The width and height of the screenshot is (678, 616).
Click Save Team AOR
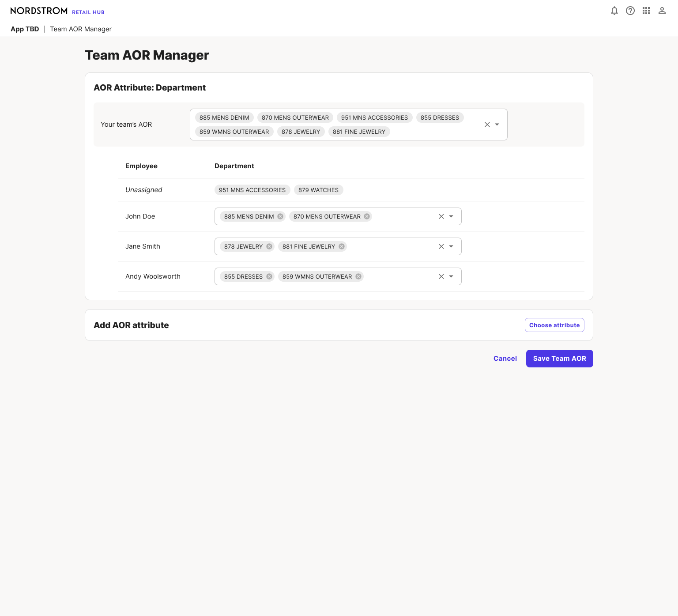[560, 359]
